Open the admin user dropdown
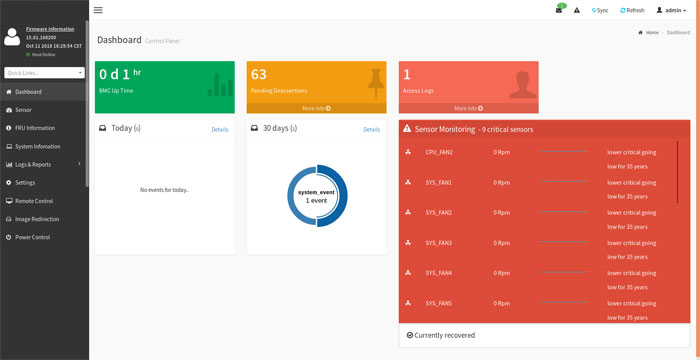The image size is (700, 360). 671,10
